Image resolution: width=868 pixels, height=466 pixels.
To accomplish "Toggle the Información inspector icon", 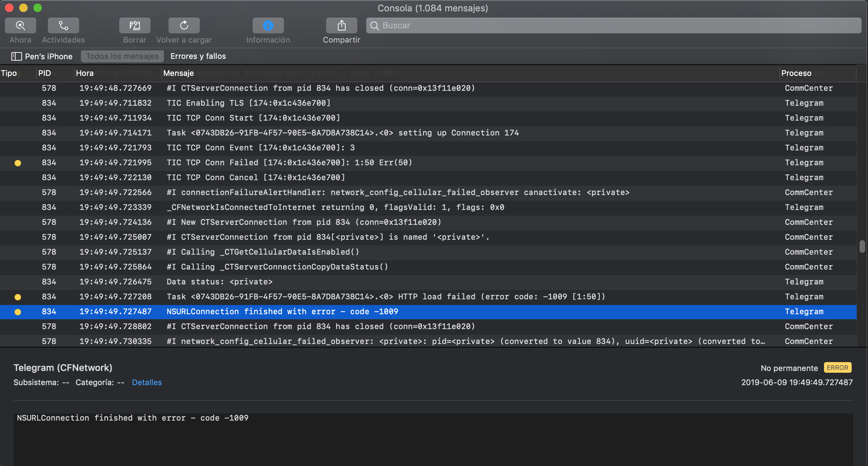I will pyautogui.click(x=268, y=26).
